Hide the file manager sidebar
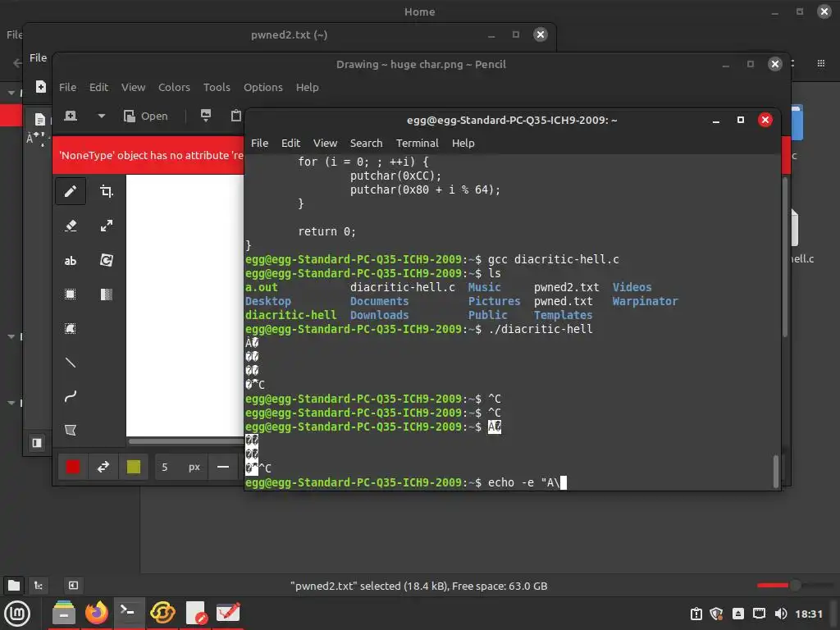This screenshot has width=840, height=630. [73, 585]
